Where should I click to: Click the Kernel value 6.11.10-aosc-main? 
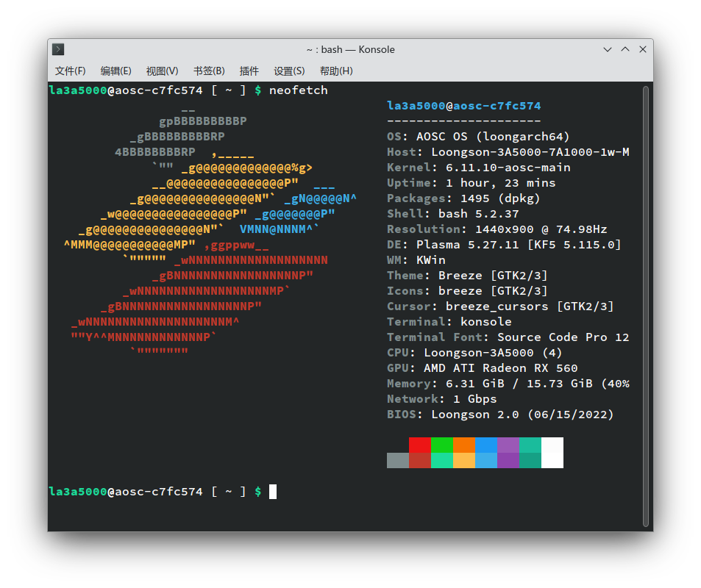(508, 168)
